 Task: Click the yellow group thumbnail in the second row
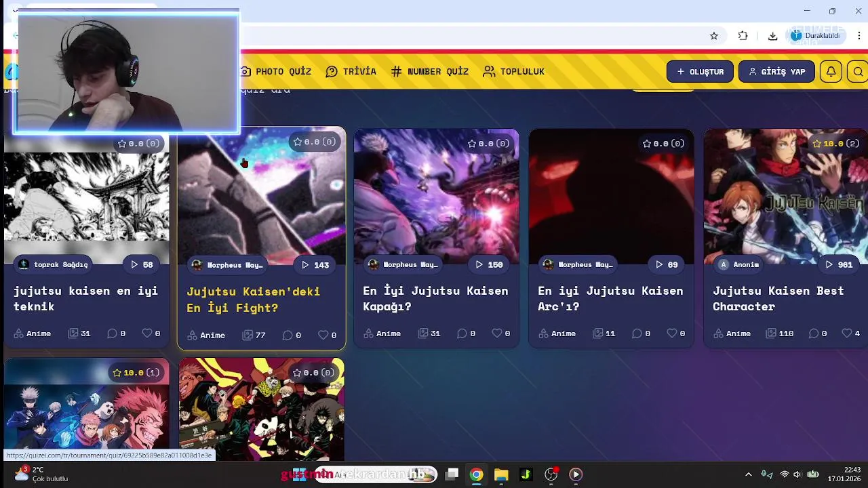(x=262, y=409)
